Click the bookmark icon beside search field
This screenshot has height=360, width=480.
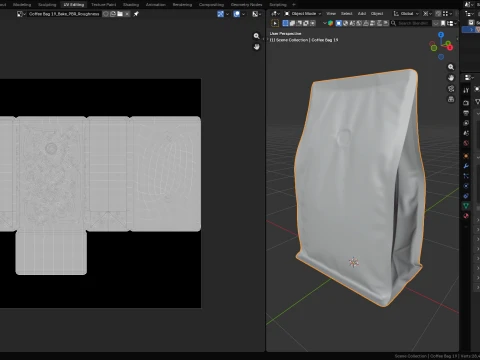[443, 23]
